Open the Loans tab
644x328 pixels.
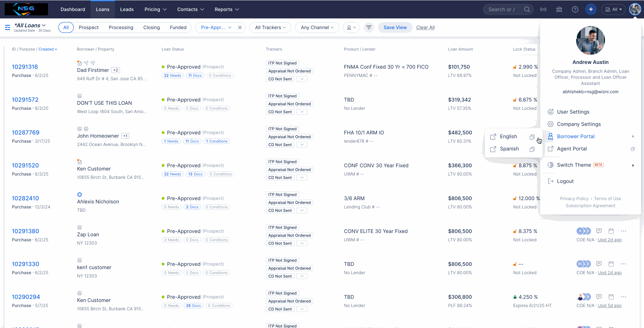click(102, 9)
